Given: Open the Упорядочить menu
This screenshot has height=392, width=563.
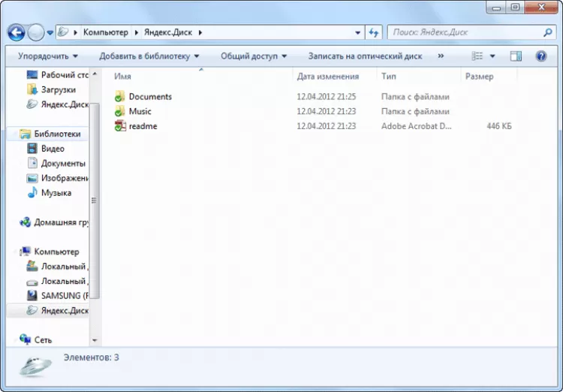Looking at the screenshot, I should (x=48, y=56).
